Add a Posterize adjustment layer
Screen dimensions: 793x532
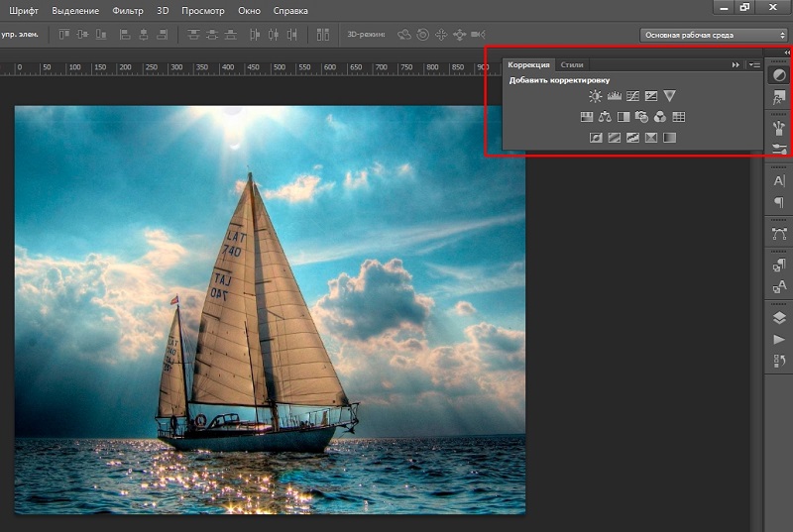pyautogui.click(x=614, y=138)
